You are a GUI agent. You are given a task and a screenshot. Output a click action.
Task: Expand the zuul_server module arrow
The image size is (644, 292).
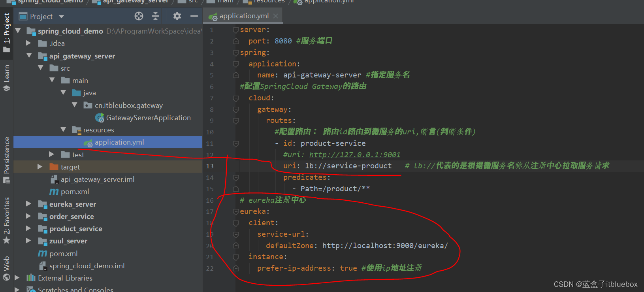coord(28,241)
